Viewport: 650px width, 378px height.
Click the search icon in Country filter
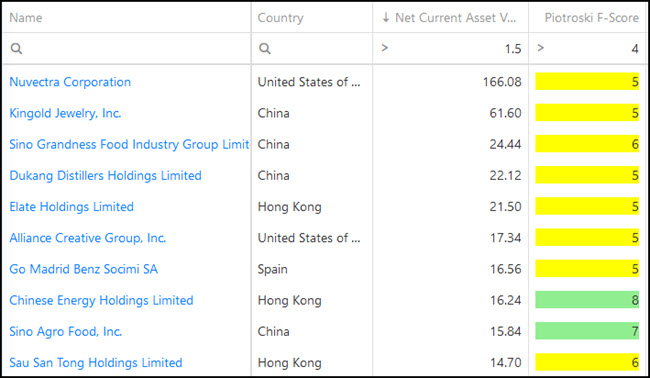(x=264, y=48)
